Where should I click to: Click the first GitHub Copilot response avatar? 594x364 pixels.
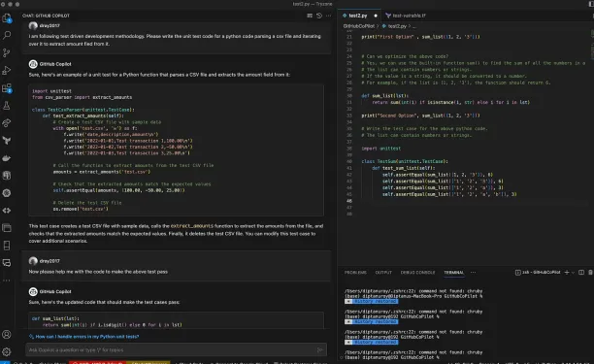tap(33, 64)
